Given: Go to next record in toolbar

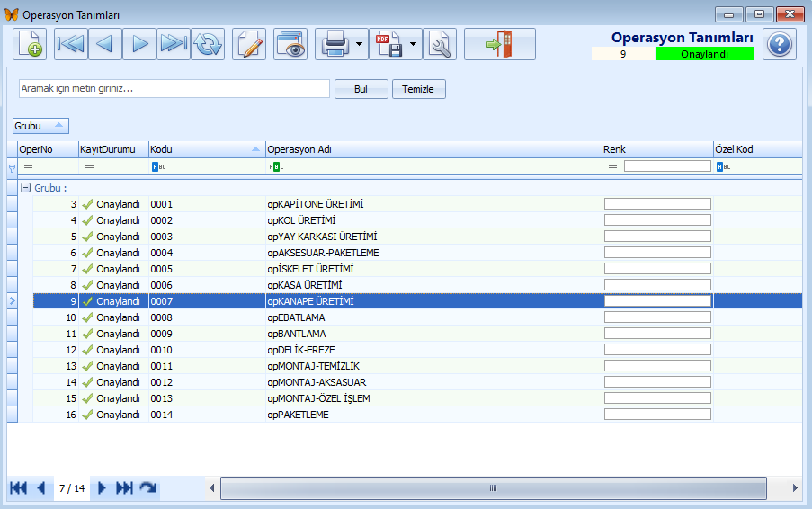Looking at the screenshot, I should tap(139, 44).
